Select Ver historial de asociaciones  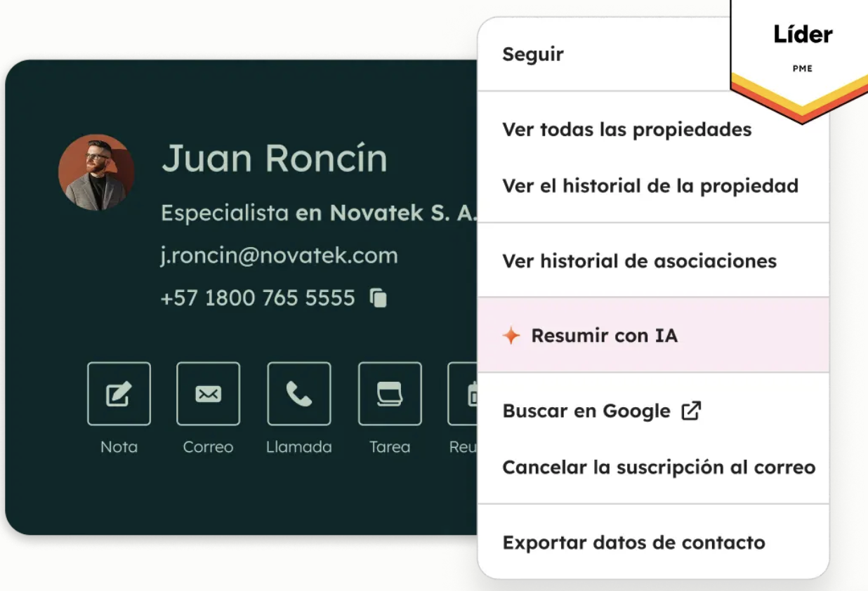click(639, 260)
